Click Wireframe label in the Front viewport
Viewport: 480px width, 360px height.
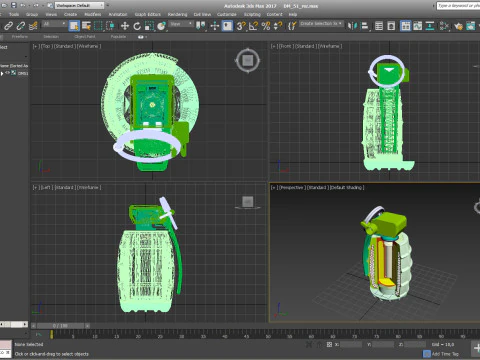point(329,46)
